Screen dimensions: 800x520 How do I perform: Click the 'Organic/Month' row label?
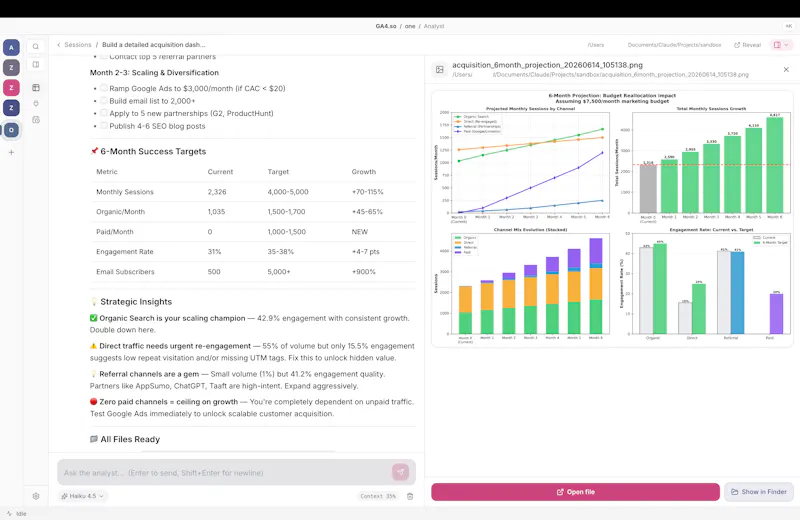[x=120, y=212]
